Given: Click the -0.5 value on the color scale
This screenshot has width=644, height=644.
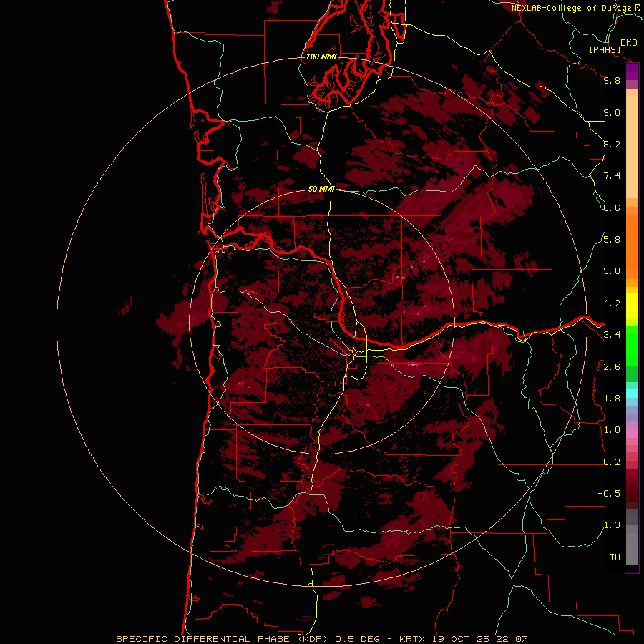Looking at the screenshot, I should pos(609,494).
